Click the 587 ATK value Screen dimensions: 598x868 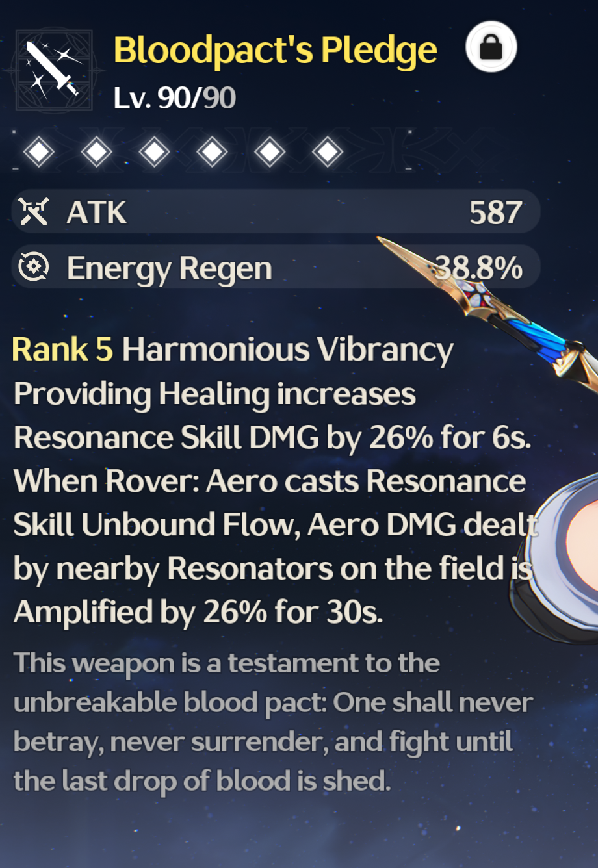click(496, 212)
